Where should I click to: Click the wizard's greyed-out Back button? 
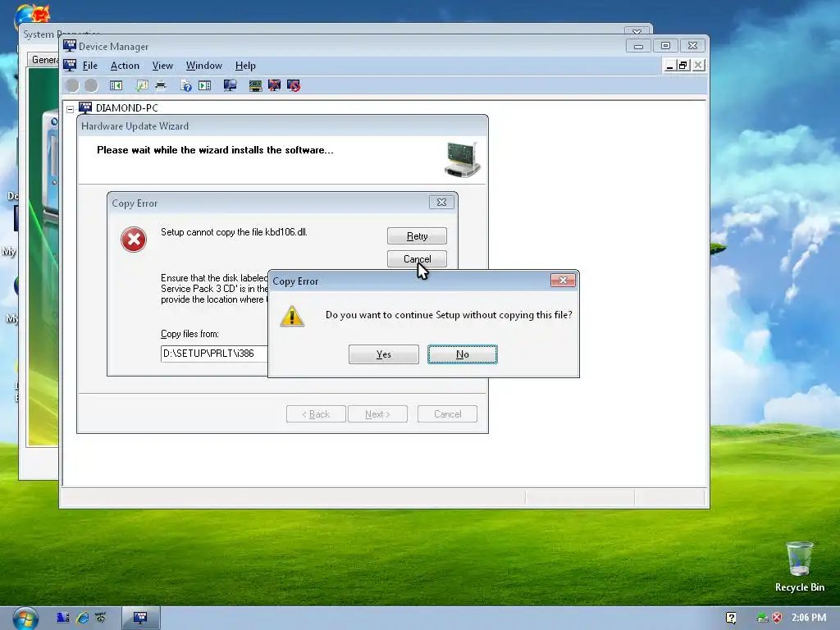coord(316,414)
